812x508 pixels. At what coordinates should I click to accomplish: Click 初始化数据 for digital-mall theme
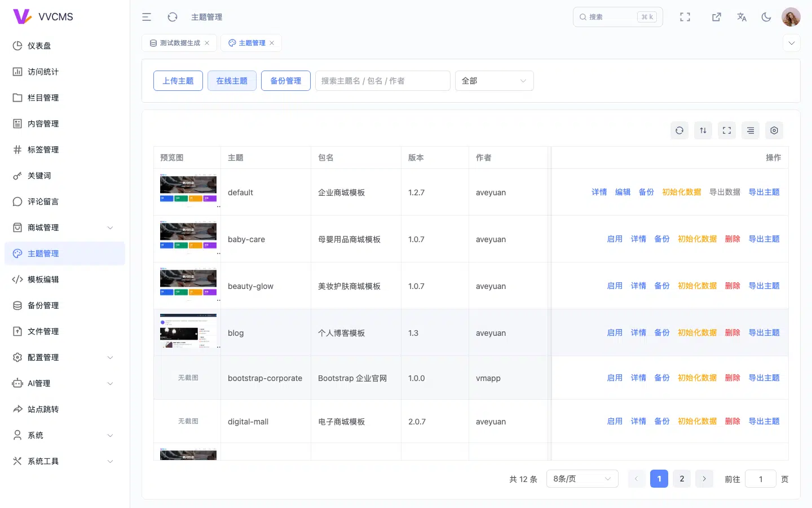(697, 421)
